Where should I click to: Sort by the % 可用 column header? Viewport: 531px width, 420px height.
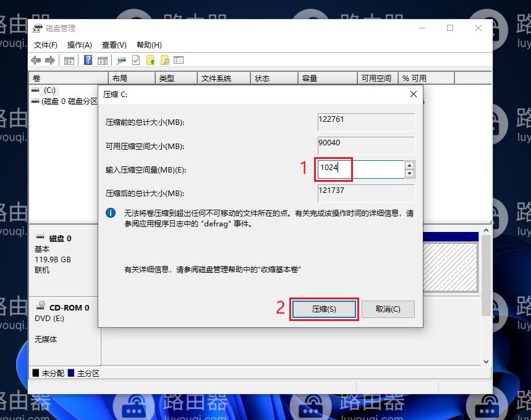pyautogui.click(x=427, y=79)
